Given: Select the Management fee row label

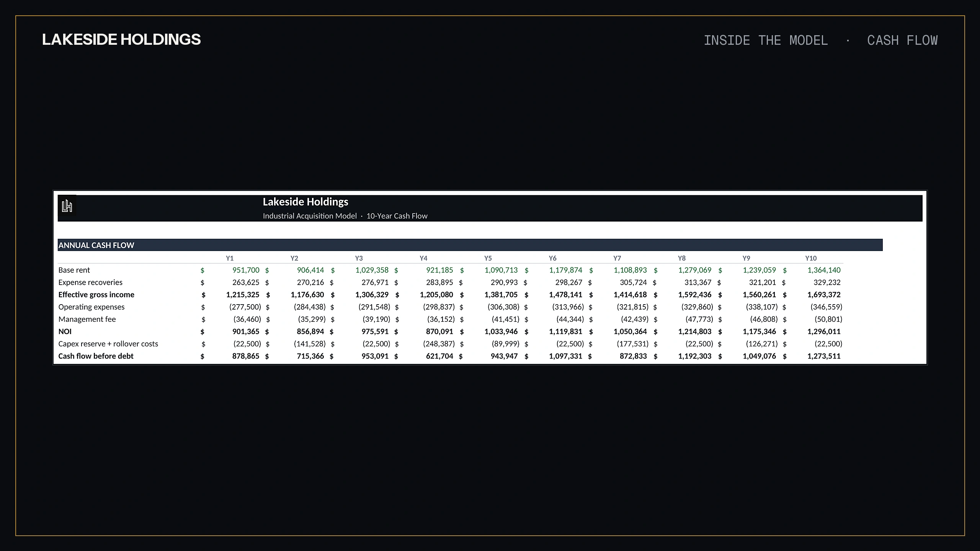Looking at the screenshot, I should pos(87,319).
